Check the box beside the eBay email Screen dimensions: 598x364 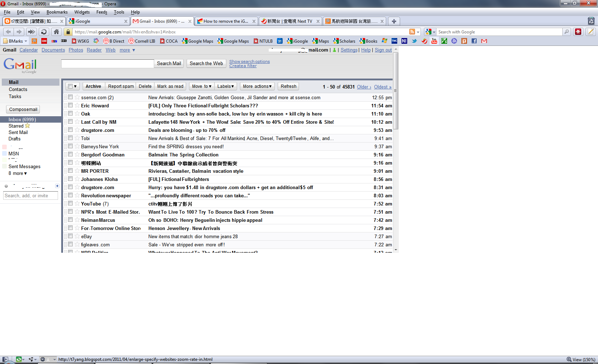coord(70,236)
